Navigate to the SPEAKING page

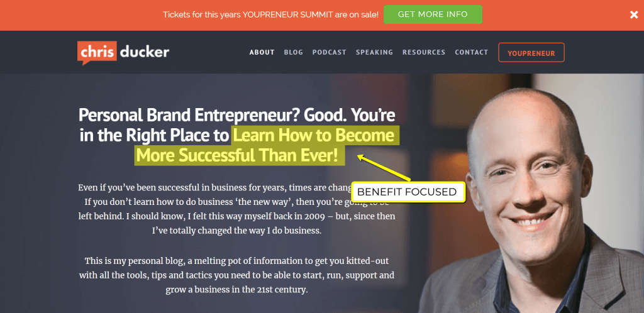click(374, 52)
